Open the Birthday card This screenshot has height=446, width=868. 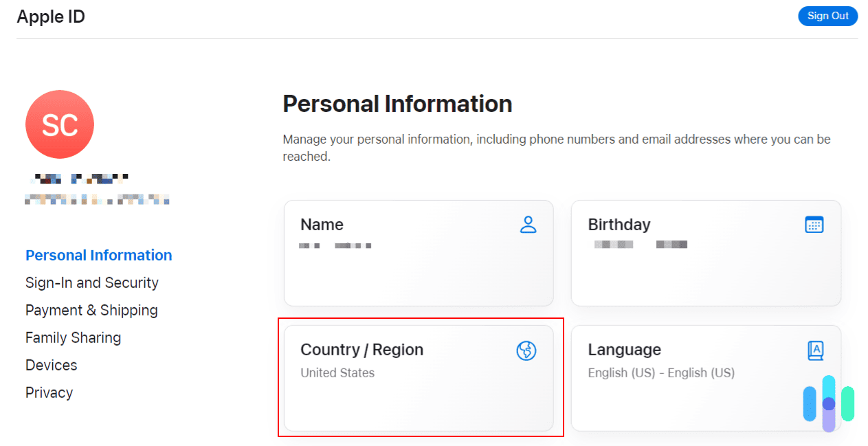706,253
